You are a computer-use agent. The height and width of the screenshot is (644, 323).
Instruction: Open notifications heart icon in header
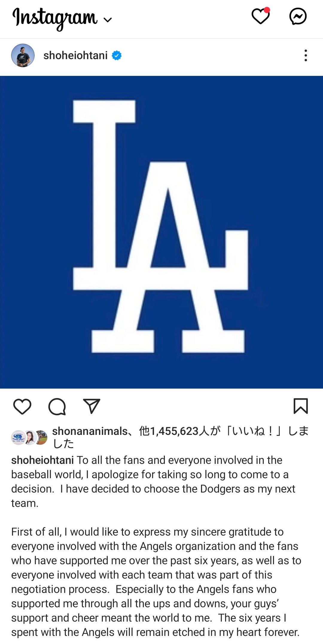260,16
